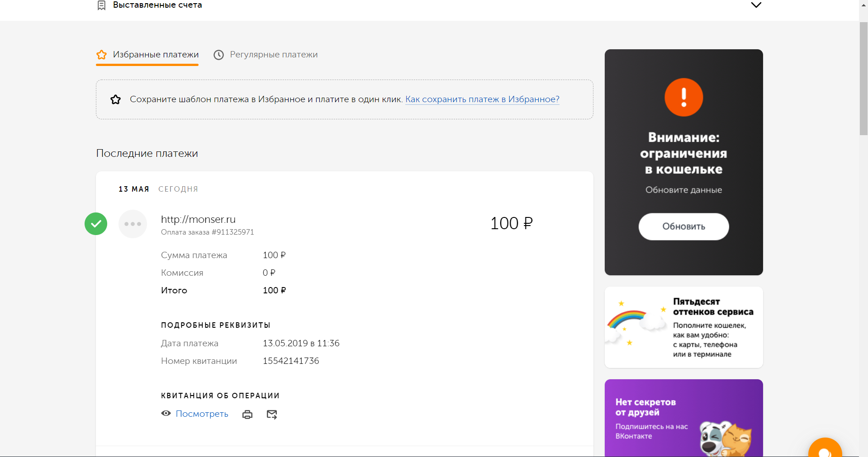Click the eye icon next to Посмотреть
The height and width of the screenshot is (457, 868).
(x=166, y=414)
